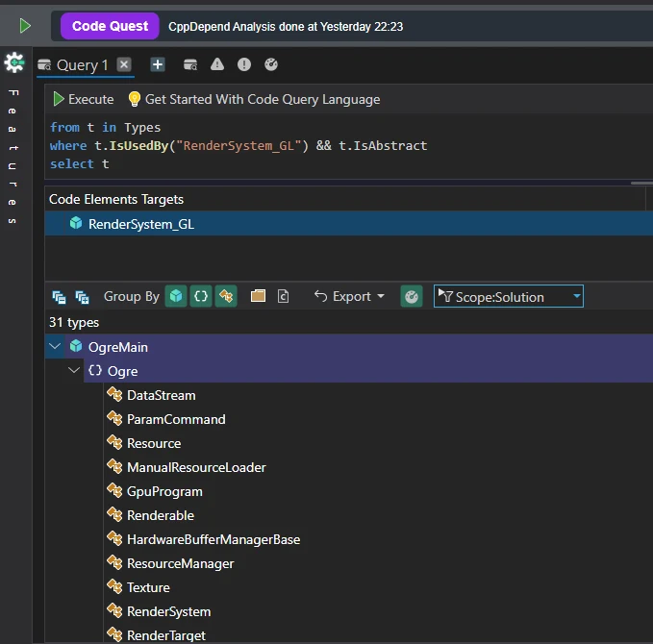The image size is (653, 644).
Task: Click the collapse all results icon
Action: (59, 297)
